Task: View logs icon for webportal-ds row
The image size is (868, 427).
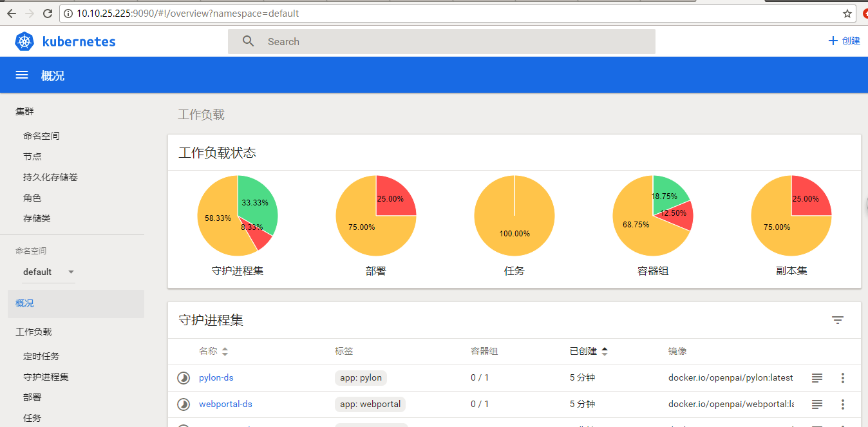Action: click(x=816, y=404)
